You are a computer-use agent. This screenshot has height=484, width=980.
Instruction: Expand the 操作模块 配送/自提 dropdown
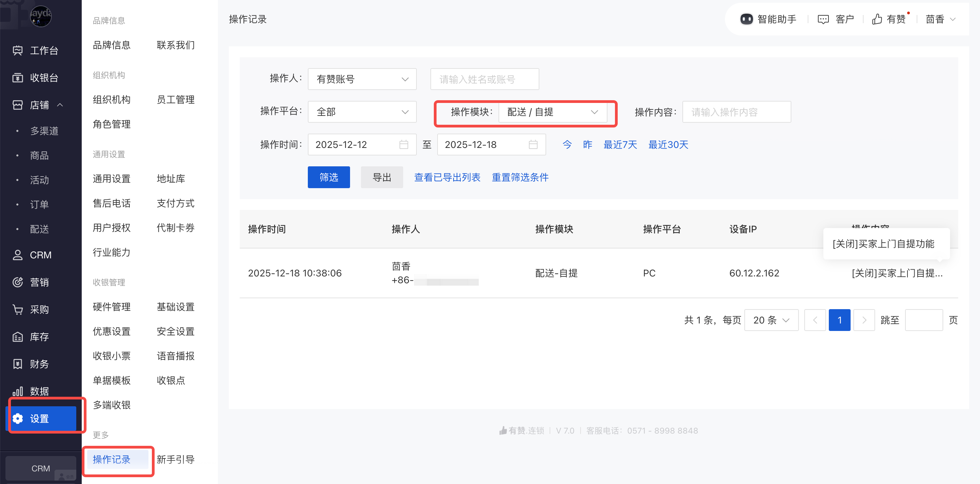(x=552, y=112)
